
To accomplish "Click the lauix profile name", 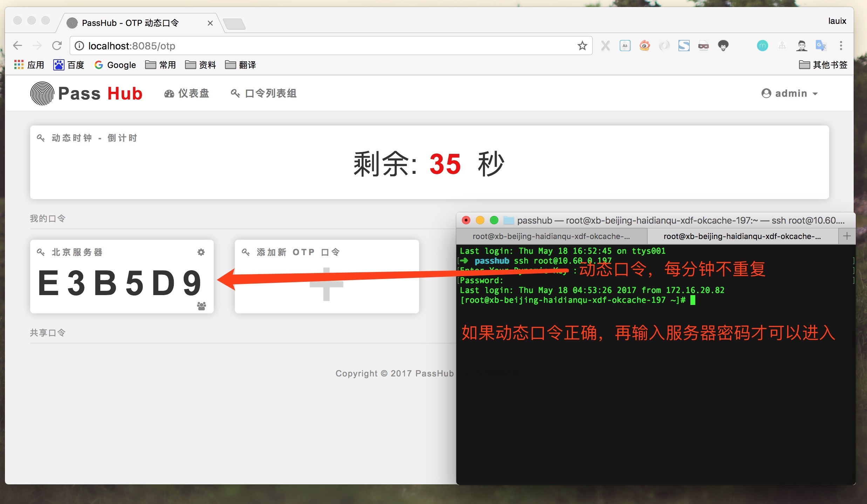I will tap(837, 21).
